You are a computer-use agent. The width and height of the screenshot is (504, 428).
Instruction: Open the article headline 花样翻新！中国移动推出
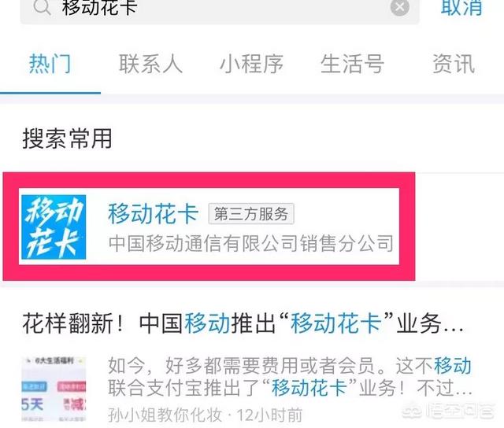pos(243,323)
